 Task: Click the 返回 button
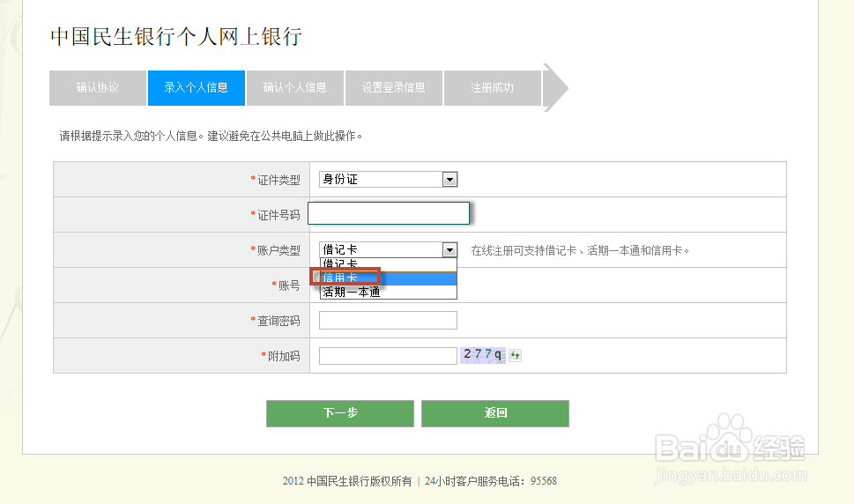pos(494,412)
